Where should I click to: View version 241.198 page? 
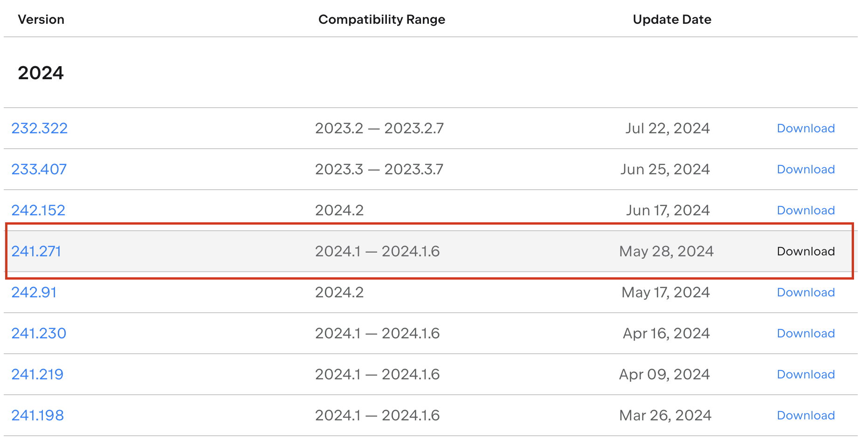pos(37,415)
